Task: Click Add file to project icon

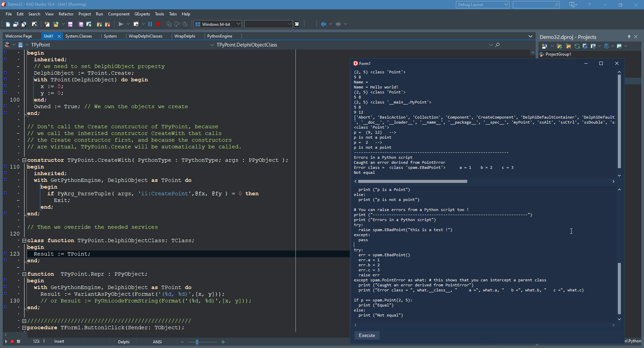Action: click(99, 24)
